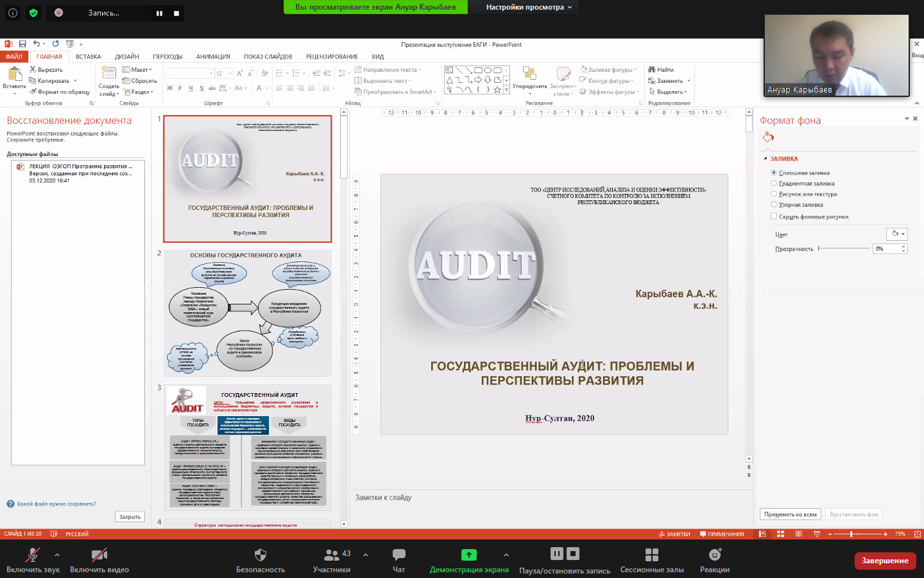
Task: Click the red Завершение end meeting button
Action: [885, 561]
